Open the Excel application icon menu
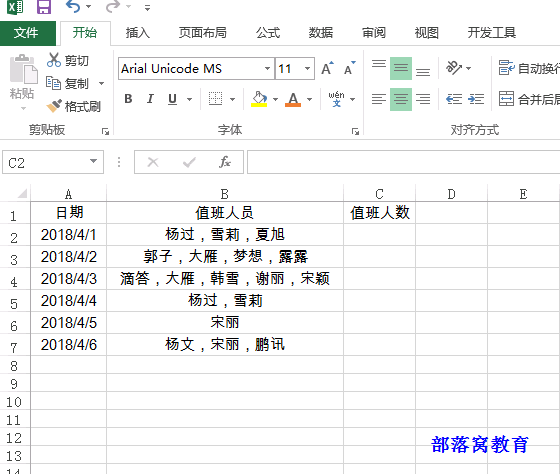Viewport: 560px width, 474px height. click(x=15, y=6)
